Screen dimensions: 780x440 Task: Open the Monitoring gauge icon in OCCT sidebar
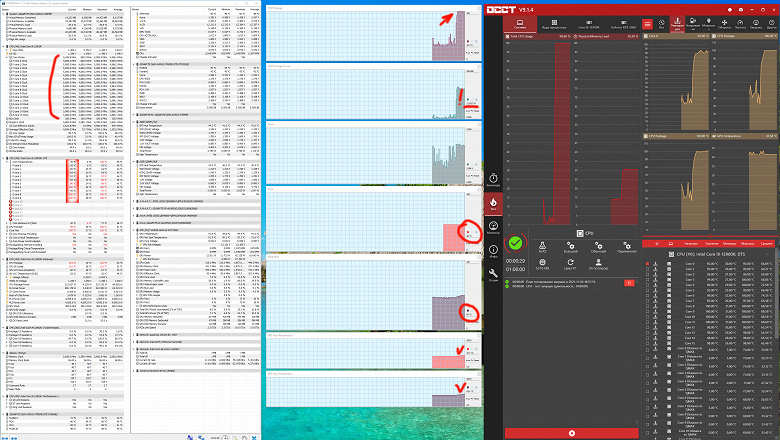pyautogui.click(x=493, y=227)
